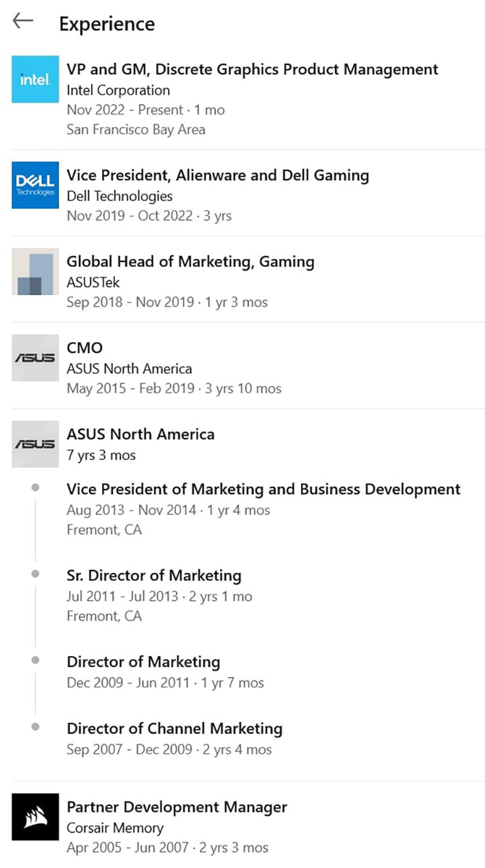Select the Sr. Director of Marketing role

[153, 576]
